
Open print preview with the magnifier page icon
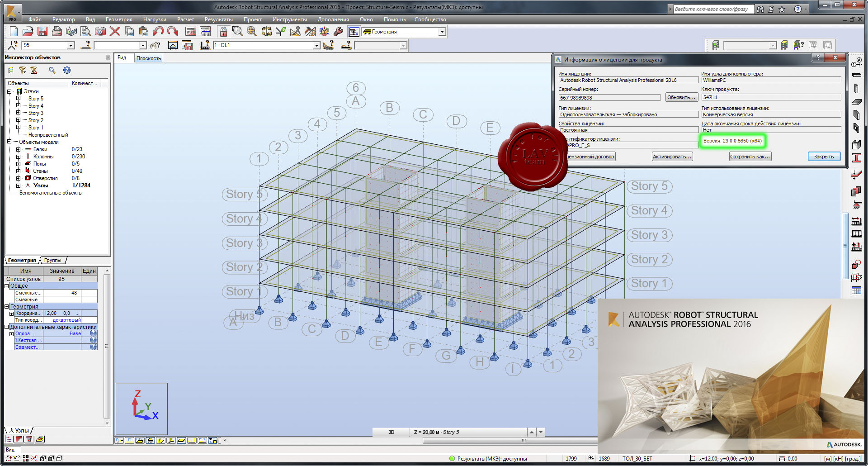click(x=86, y=31)
